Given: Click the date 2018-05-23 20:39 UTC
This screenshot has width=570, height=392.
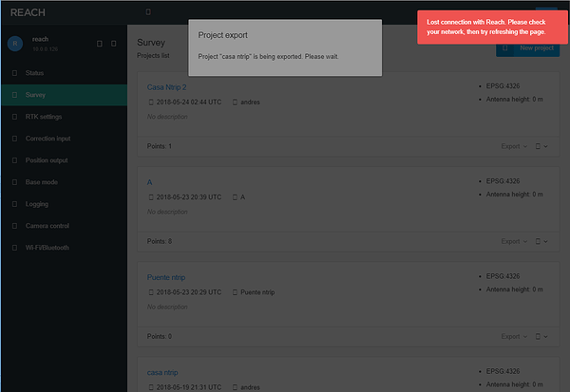Looking at the screenshot, I should (189, 197).
